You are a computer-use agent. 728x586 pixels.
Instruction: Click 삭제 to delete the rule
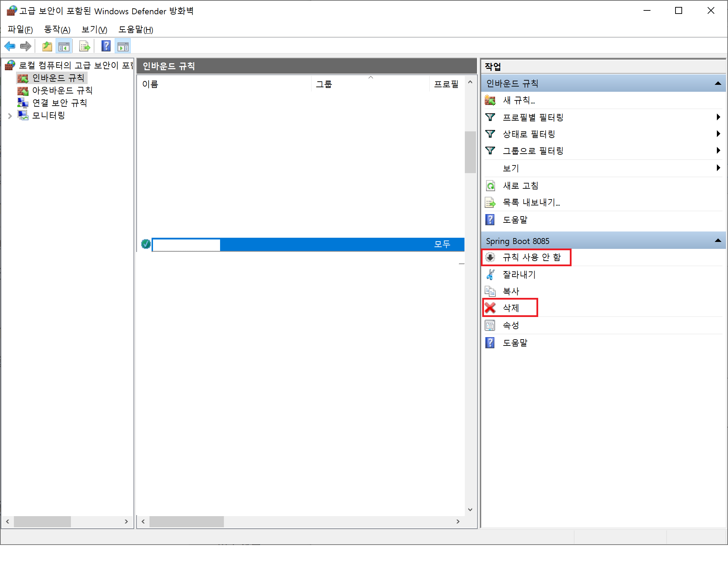(510, 308)
